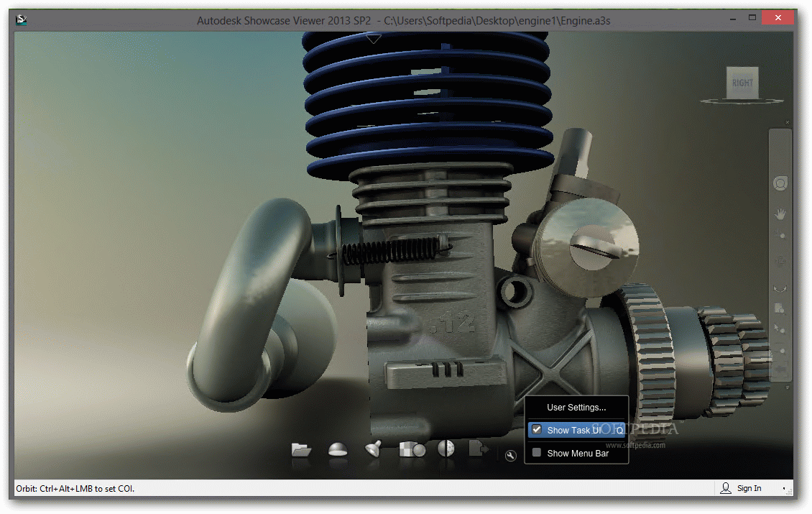Open the steering wheel navigation tool
Screen dimensions: 812x514
tap(780, 183)
